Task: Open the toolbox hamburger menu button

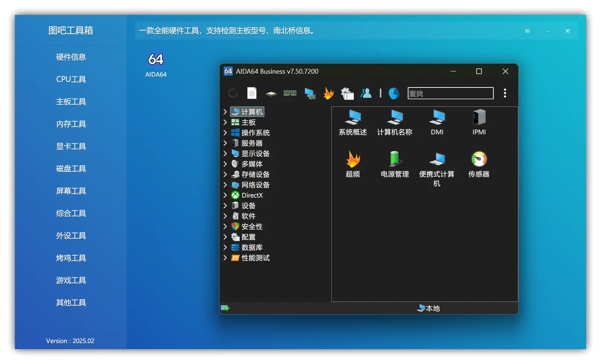Action: (527, 31)
